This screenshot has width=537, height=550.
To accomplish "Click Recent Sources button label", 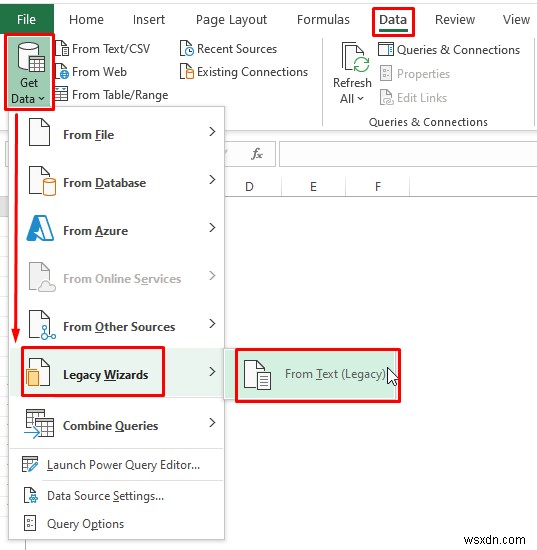I will click(237, 48).
